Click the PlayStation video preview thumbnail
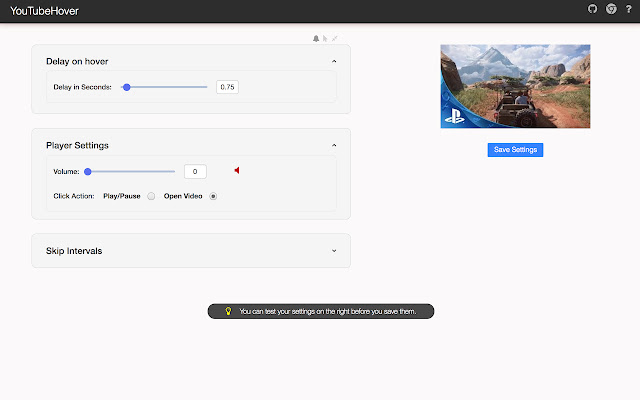The width and height of the screenshot is (640, 400). point(515,86)
